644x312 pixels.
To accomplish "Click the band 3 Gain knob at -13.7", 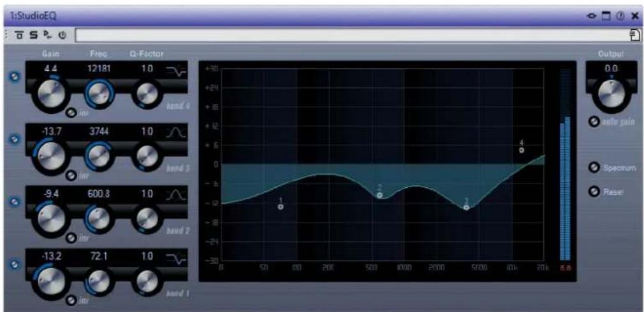I will click(x=51, y=155).
